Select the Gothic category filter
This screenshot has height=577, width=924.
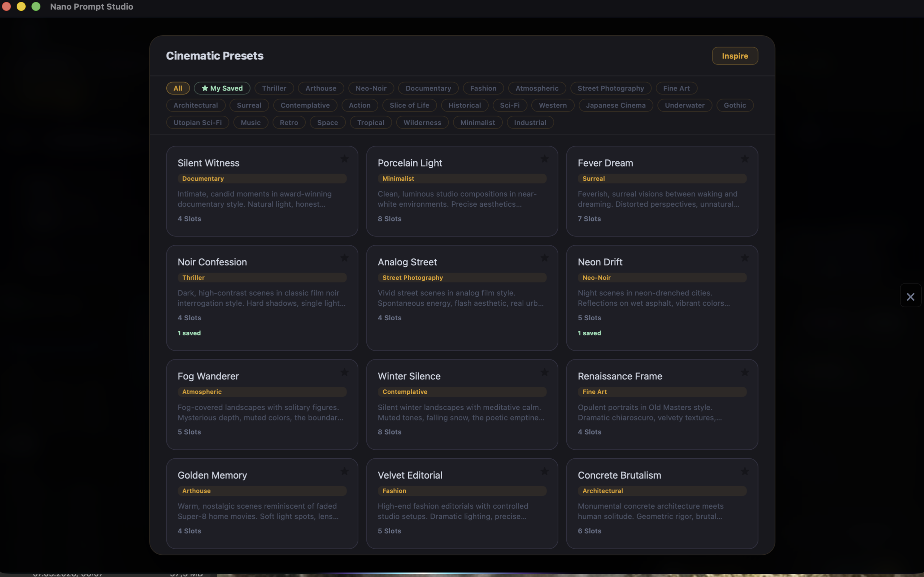click(x=735, y=105)
